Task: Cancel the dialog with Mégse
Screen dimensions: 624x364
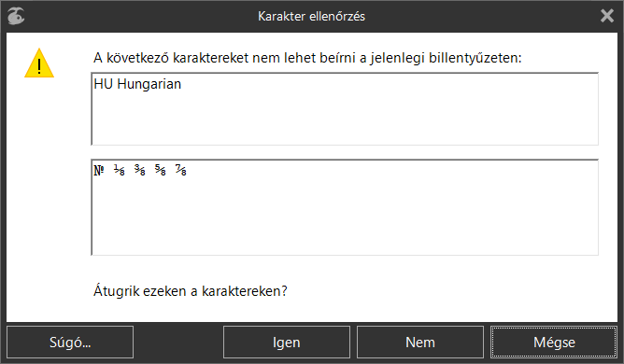Action: 554,343
